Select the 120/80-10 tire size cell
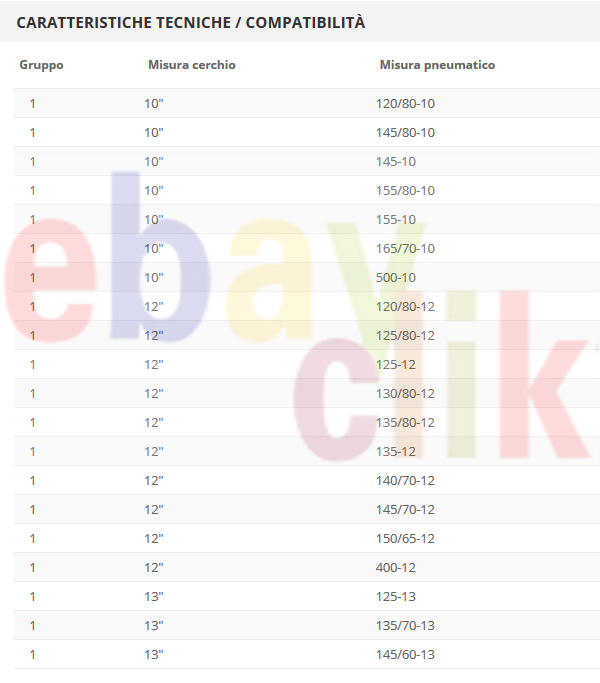This screenshot has width=600, height=683. (x=405, y=104)
